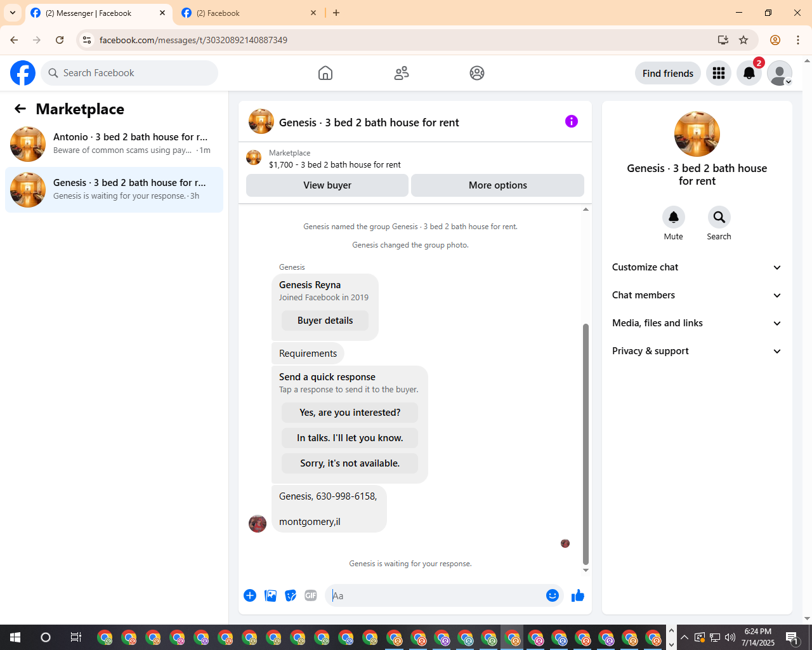Image resolution: width=812 pixels, height=650 pixels.
Task: Expand Chat members section
Action: point(697,295)
